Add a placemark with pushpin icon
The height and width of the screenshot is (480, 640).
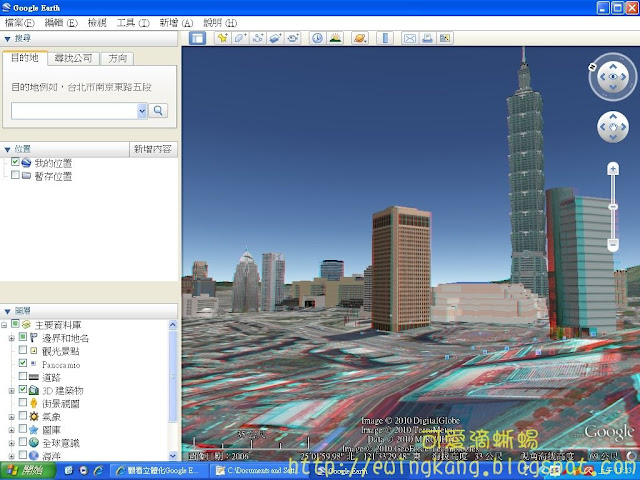[x=222, y=38]
